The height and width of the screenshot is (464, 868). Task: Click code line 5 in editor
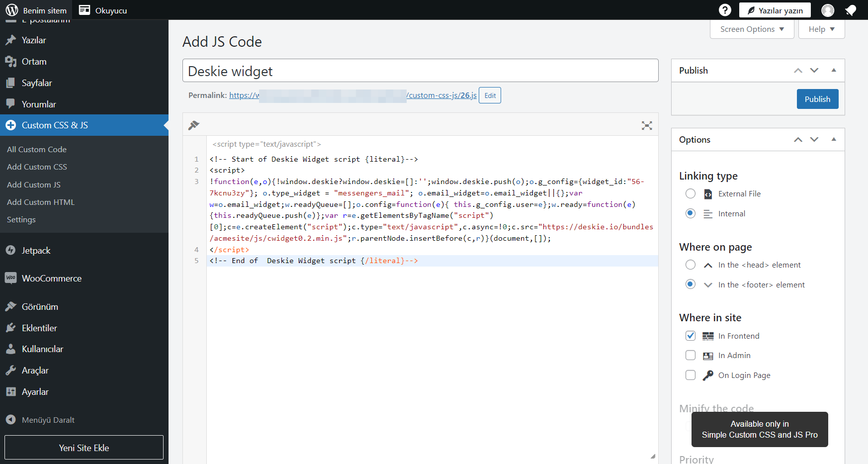point(432,261)
